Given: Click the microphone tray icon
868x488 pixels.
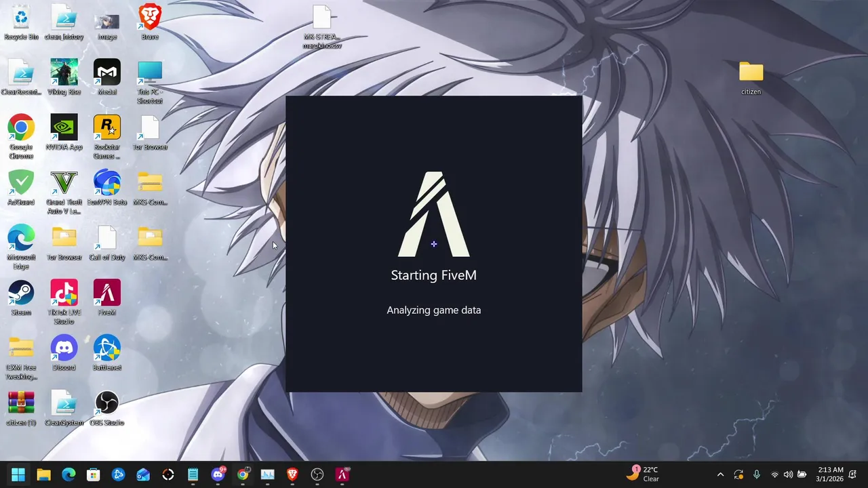Looking at the screenshot, I should click(757, 474).
